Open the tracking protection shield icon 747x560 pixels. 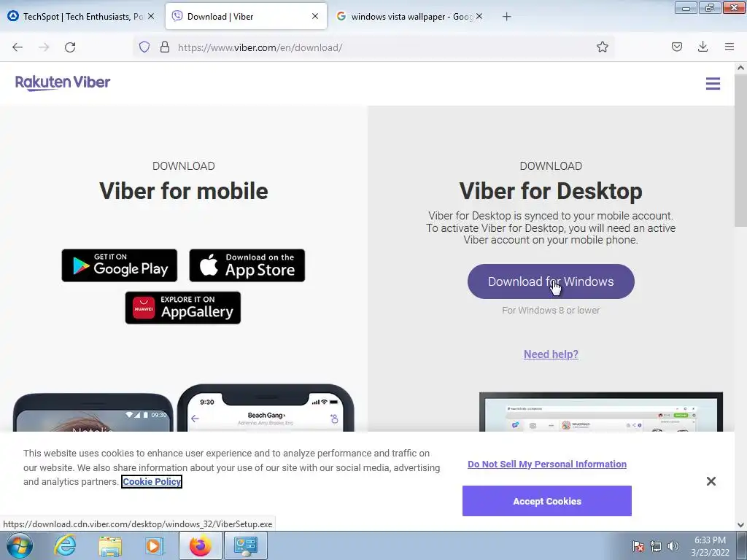[x=144, y=47]
